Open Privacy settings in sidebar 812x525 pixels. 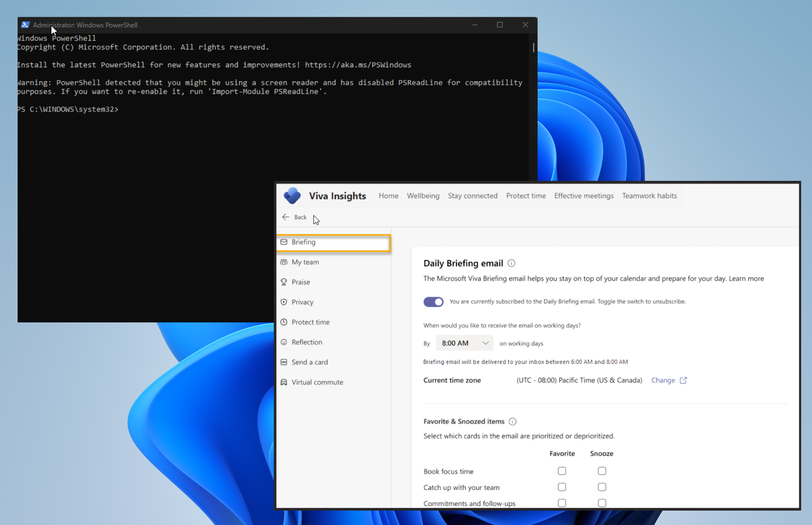(333, 302)
